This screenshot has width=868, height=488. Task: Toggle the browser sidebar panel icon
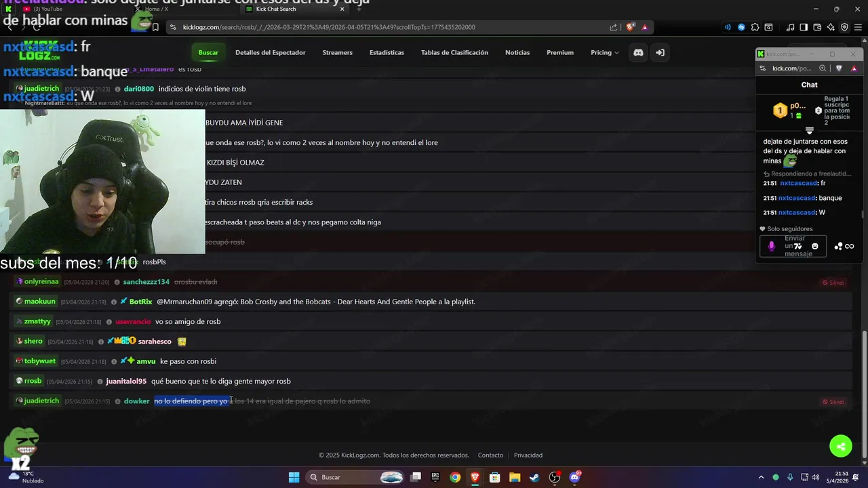click(804, 27)
